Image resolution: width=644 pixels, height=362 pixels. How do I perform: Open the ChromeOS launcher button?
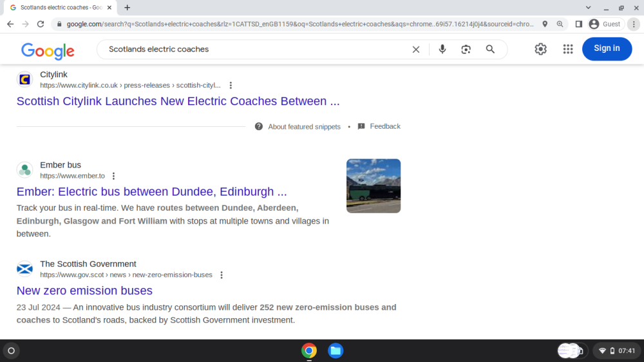11,350
